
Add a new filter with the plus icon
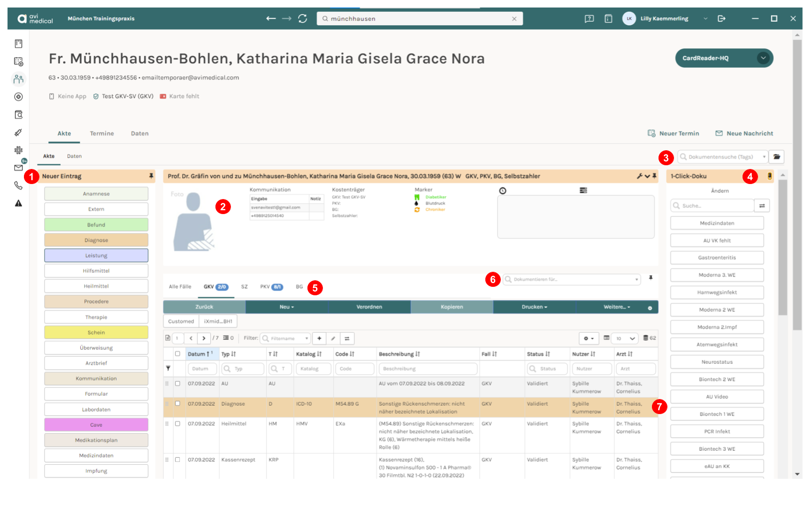(x=319, y=338)
